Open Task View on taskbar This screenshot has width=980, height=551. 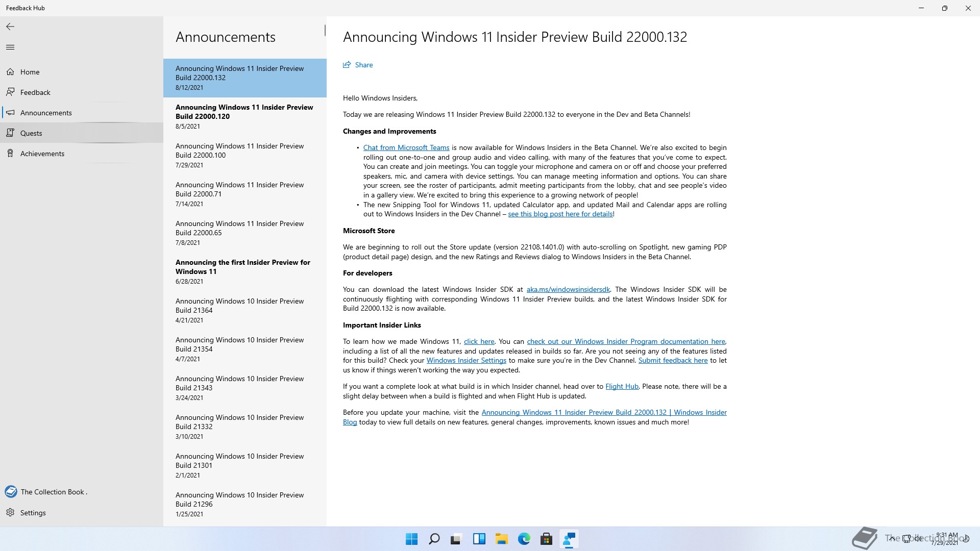[456, 539]
